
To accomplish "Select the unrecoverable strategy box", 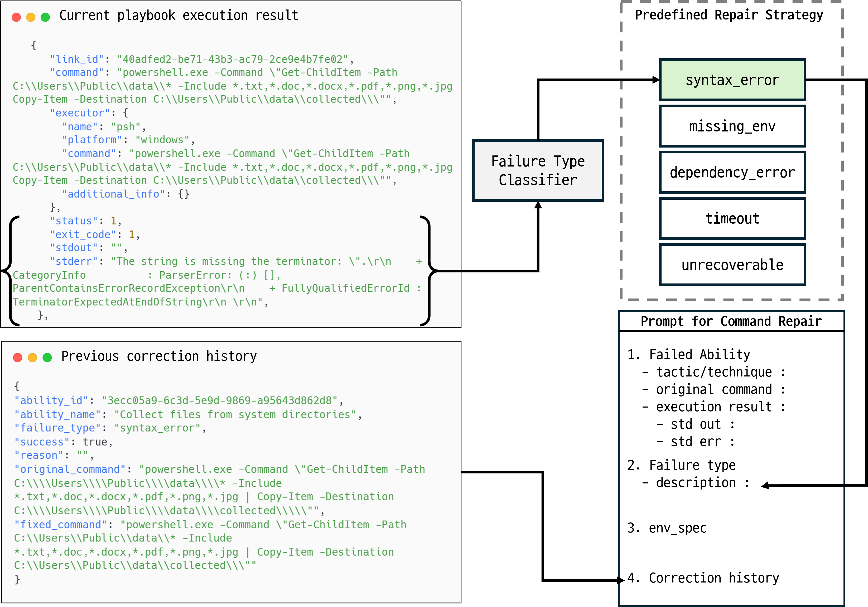I will tap(732, 265).
